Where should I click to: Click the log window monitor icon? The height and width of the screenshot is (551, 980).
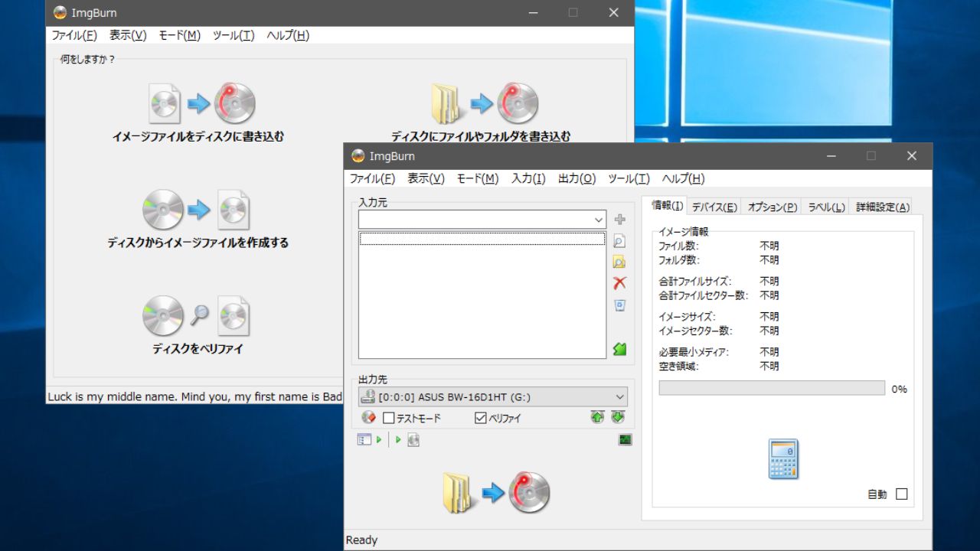[626, 440]
